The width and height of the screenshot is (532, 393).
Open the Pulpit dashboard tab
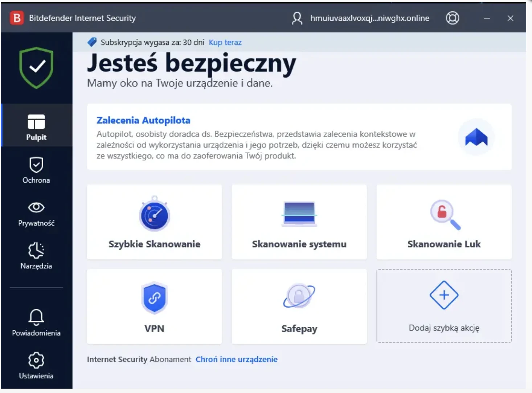pos(36,126)
